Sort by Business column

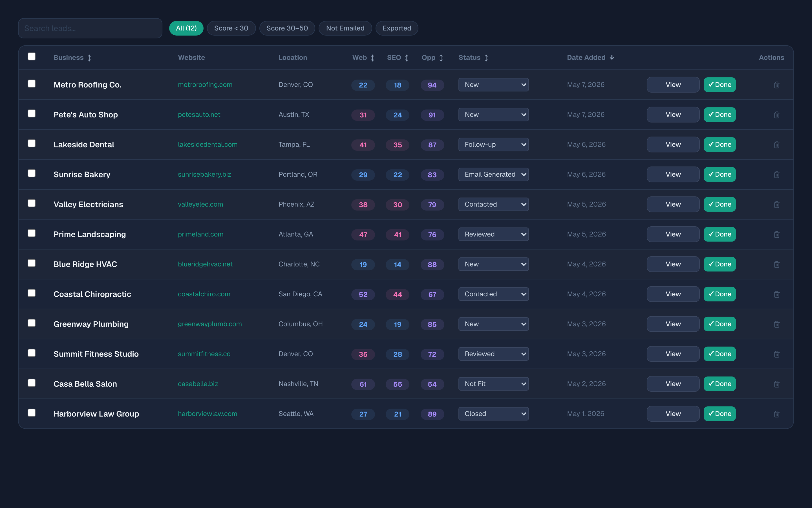pos(72,58)
